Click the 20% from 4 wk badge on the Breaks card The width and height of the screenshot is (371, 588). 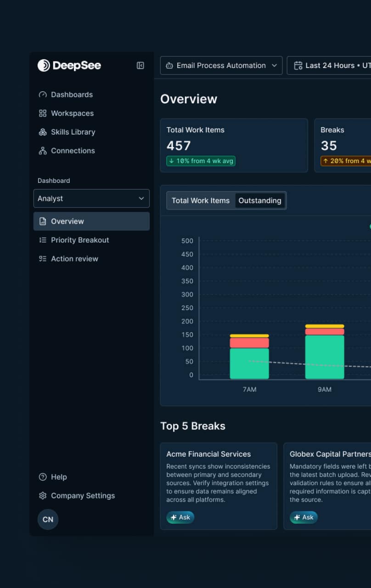[346, 161]
